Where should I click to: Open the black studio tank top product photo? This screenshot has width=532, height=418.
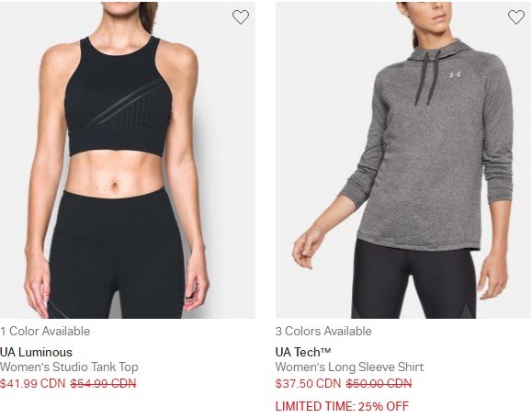(128, 160)
